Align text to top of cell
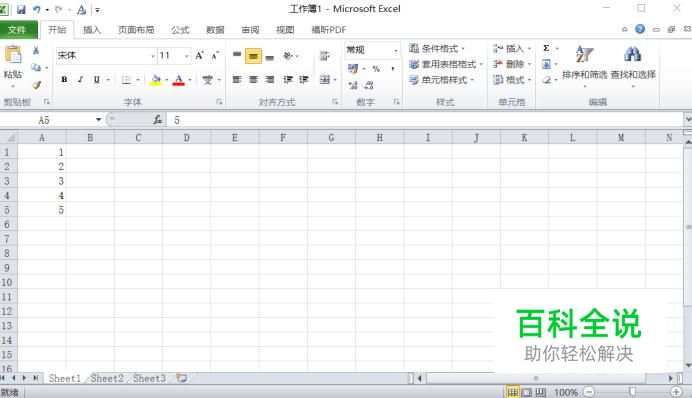The width and height of the screenshot is (692, 398). (x=237, y=56)
